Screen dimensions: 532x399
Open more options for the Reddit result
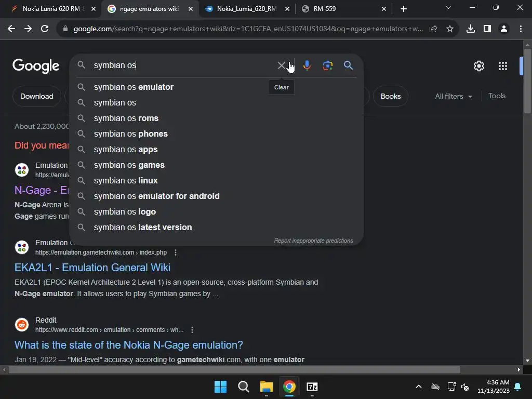point(192,330)
